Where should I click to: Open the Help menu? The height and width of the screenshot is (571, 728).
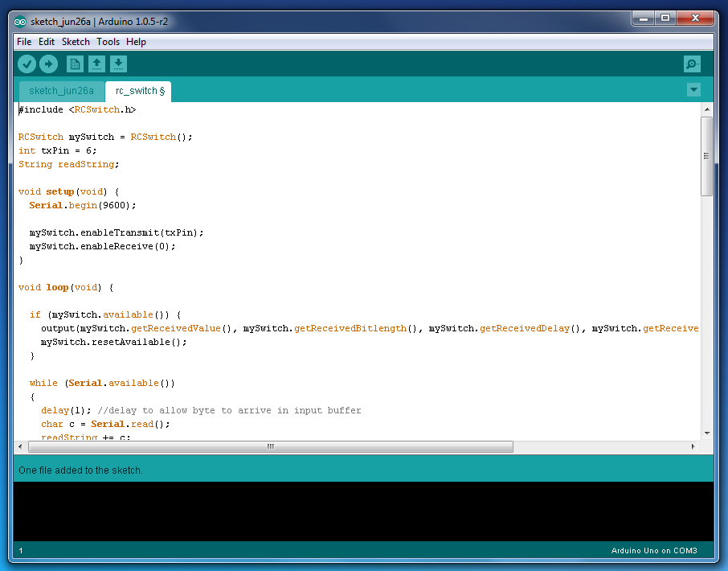tap(136, 42)
